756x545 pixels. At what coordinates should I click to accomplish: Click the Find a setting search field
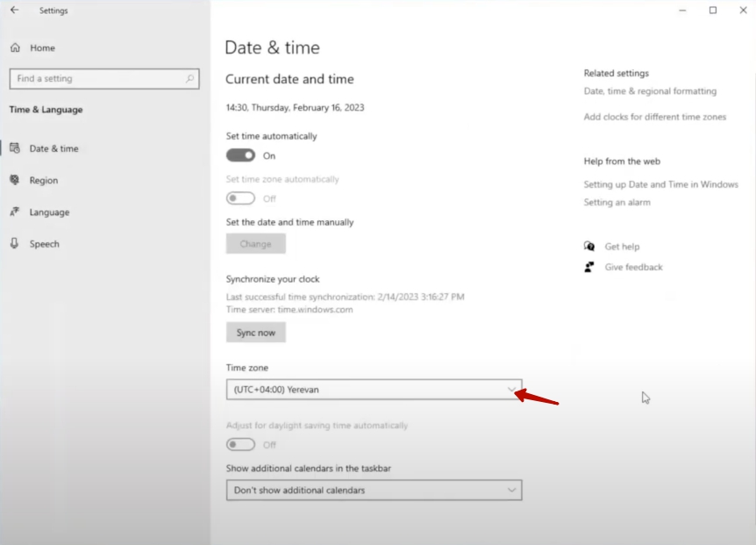click(x=96, y=79)
